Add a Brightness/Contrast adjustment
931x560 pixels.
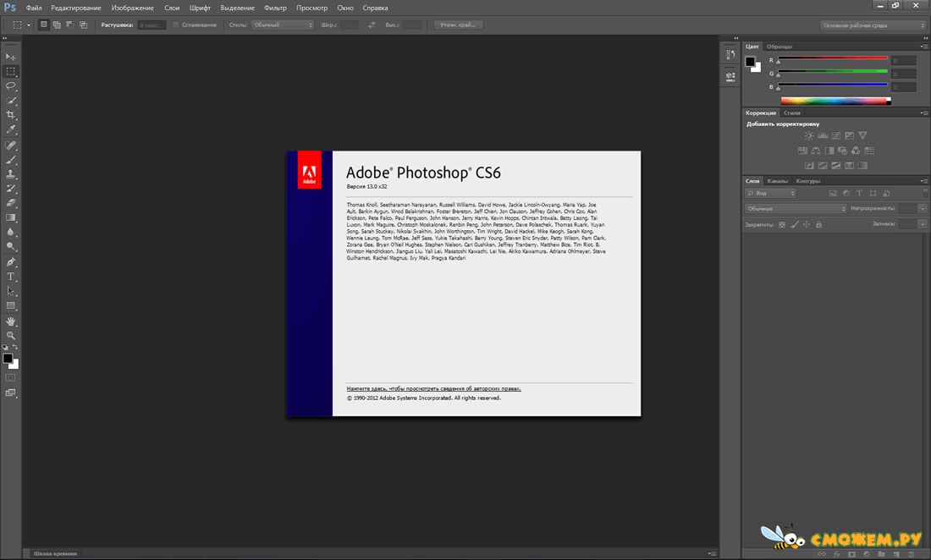pyautogui.click(x=808, y=136)
